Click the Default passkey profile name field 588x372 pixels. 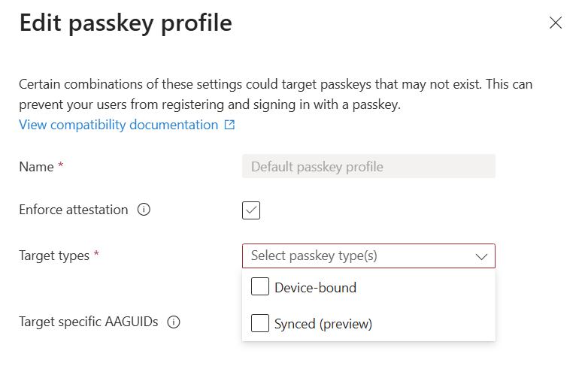pyautogui.click(x=368, y=167)
